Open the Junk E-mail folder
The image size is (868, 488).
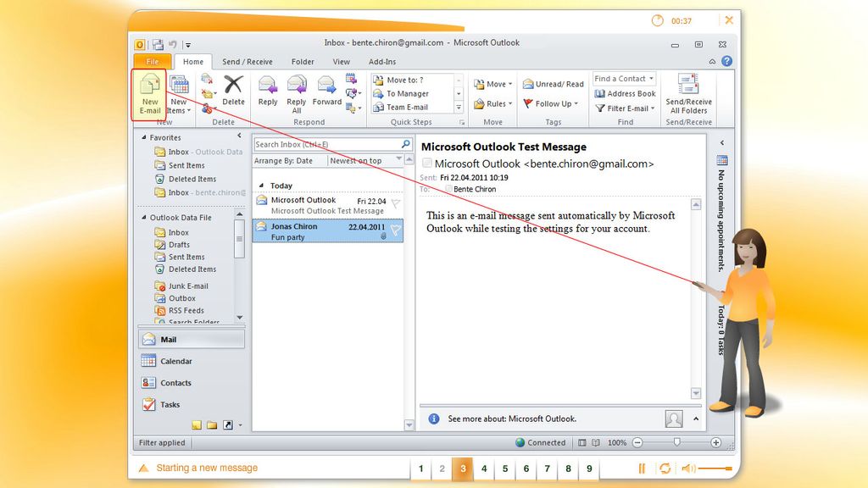[x=181, y=286]
